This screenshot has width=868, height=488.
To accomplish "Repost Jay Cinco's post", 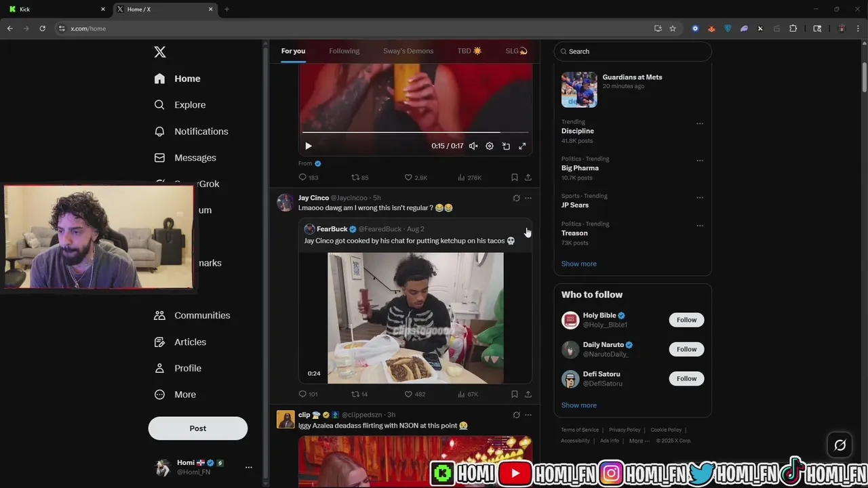I will pos(359,394).
